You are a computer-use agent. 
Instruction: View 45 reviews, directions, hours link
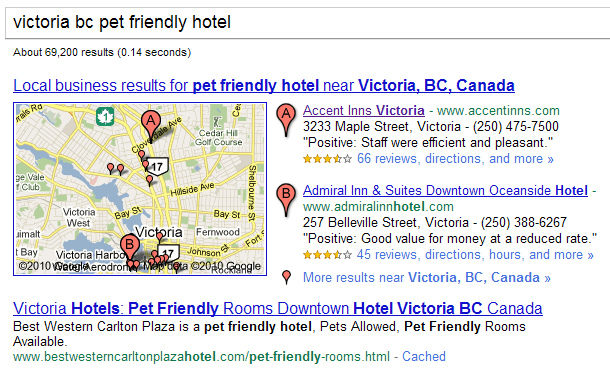475,255
